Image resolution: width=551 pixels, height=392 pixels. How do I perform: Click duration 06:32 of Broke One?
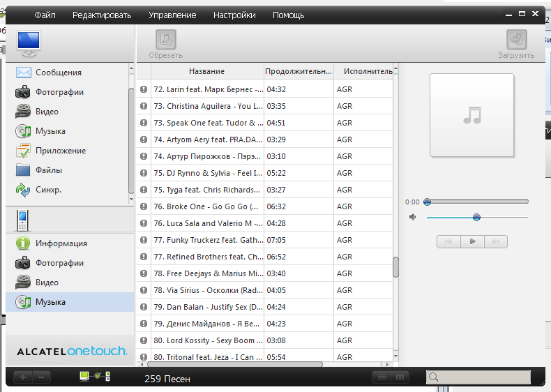tap(276, 206)
